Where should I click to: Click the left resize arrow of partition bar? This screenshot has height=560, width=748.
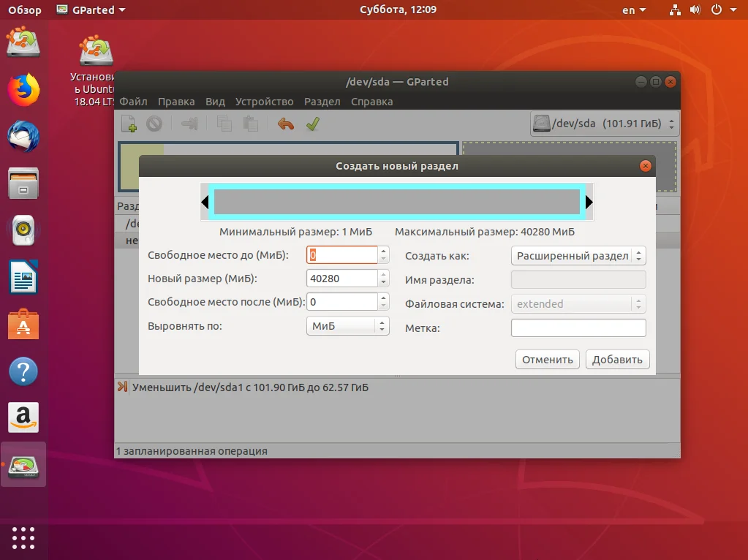click(205, 202)
